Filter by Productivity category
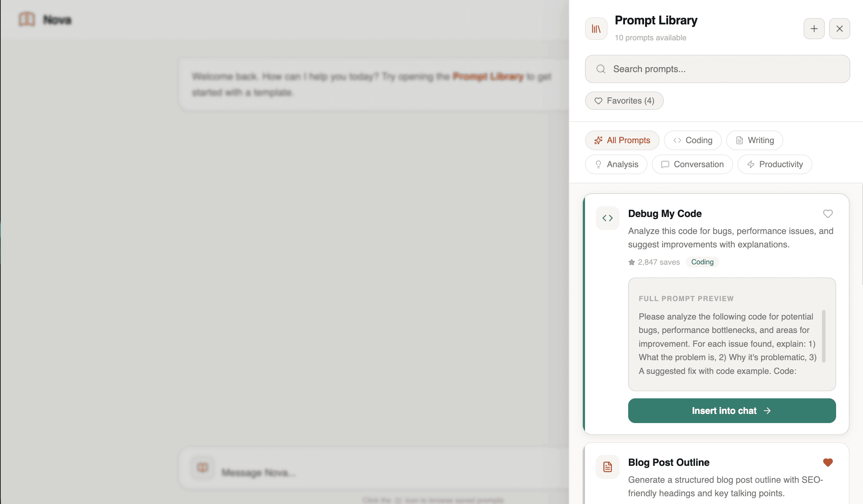Viewport: 863px width, 504px height. 775,164
